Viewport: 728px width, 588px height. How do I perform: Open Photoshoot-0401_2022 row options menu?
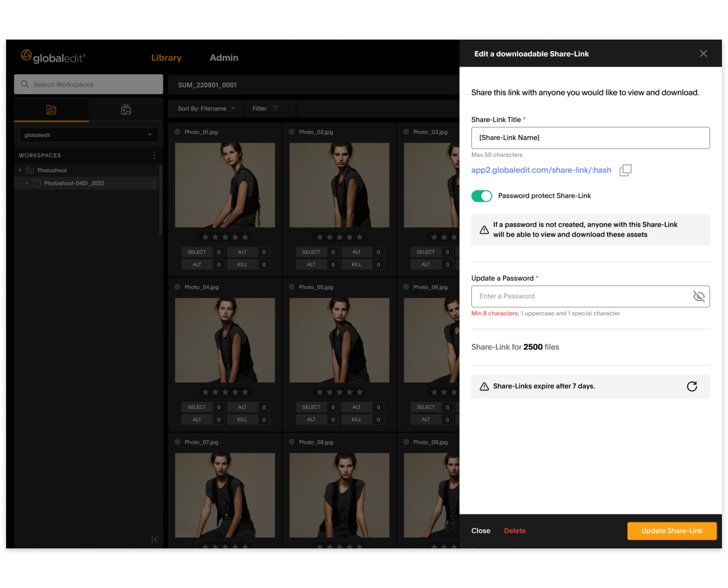click(x=154, y=183)
